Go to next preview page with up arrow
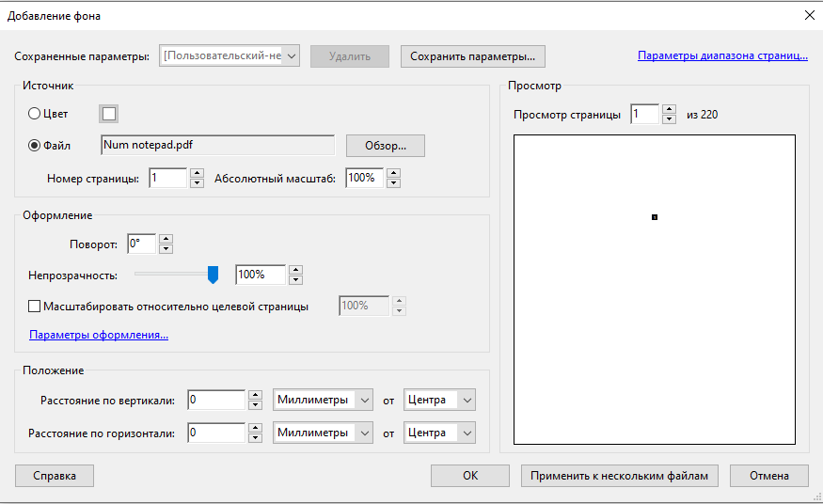Image resolution: width=823 pixels, height=504 pixels. [669, 109]
